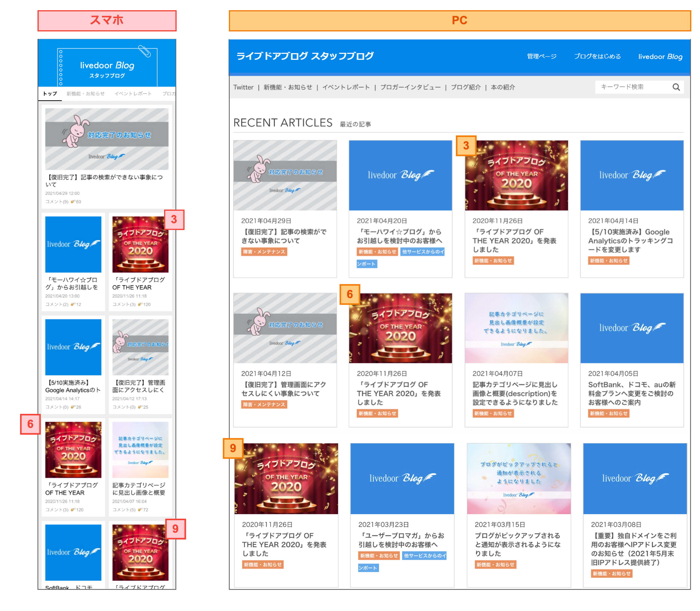Open PC SoftBank、ドコモ、au article title
Screen dimensions: 700x611
point(632,394)
